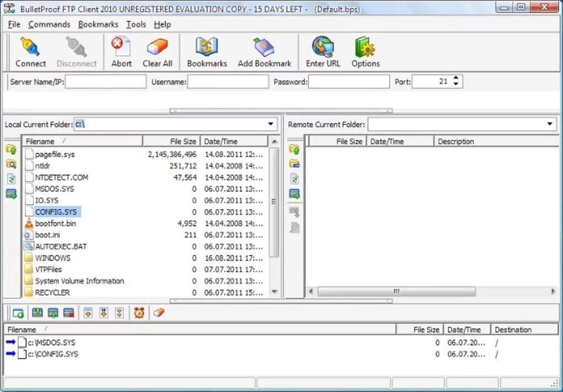Select System Volume Information folder

[x=79, y=281]
